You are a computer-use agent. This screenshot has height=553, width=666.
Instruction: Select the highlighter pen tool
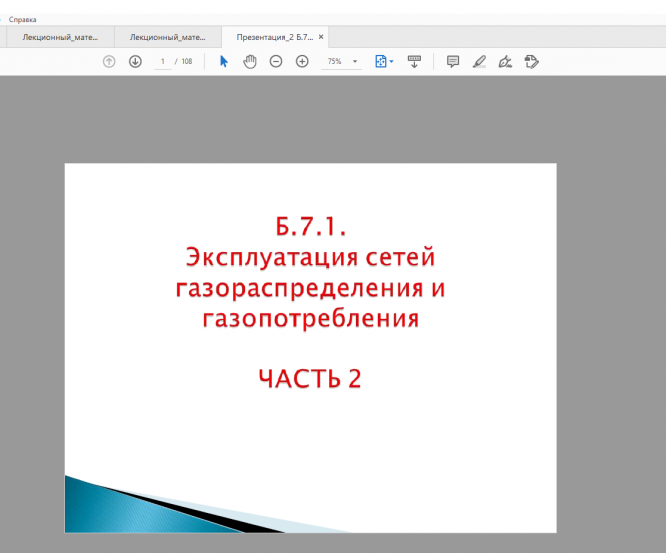(x=479, y=62)
